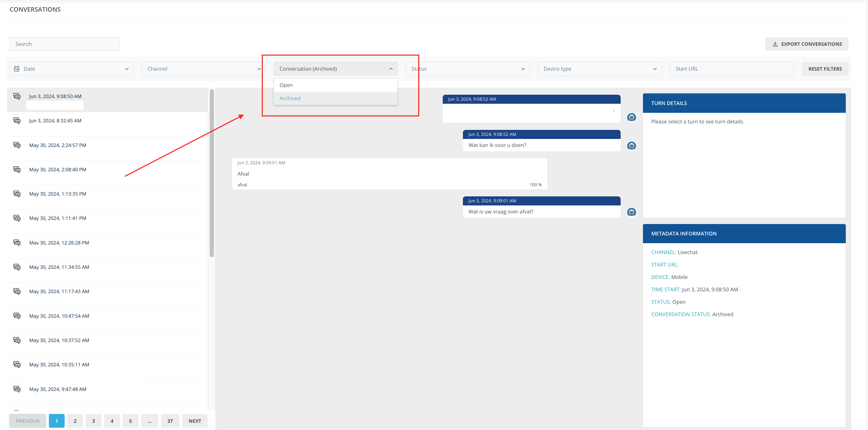This screenshot has width=868, height=430.
Task: Select the 'Wat kan ik voor u doen?' turn
Action: click(542, 141)
